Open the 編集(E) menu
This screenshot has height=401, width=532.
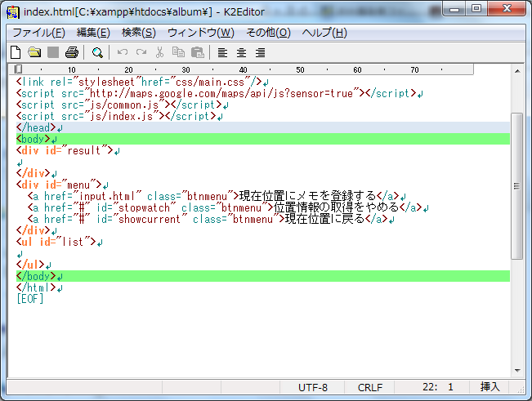[93, 33]
